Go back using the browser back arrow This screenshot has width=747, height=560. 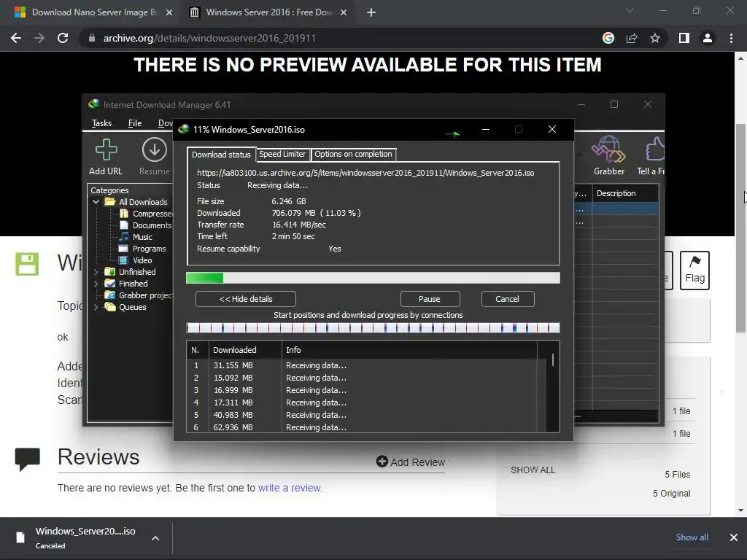coord(16,38)
